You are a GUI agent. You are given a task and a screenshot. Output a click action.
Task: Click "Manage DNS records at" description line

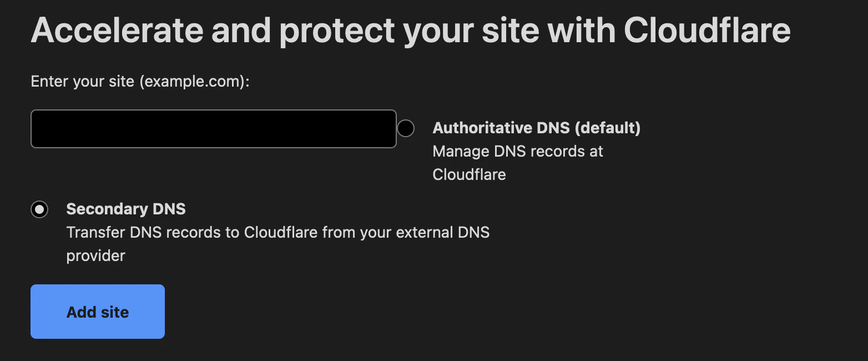coord(518,152)
